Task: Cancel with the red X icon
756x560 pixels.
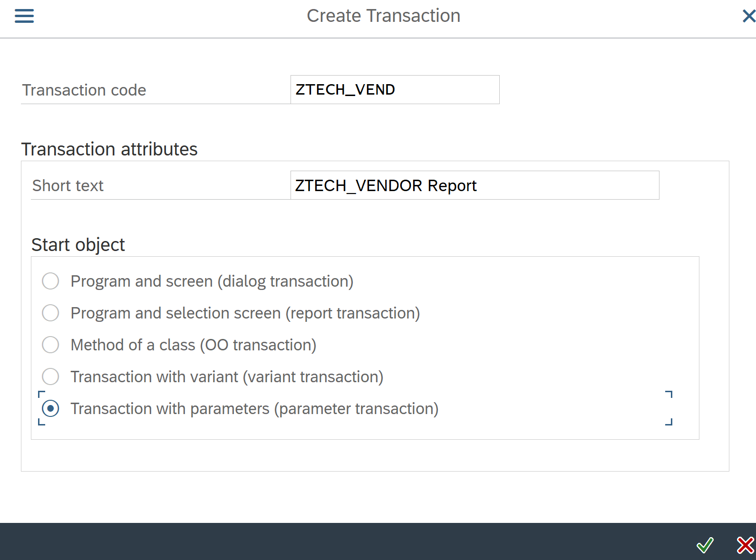Action: pos(745,545)
